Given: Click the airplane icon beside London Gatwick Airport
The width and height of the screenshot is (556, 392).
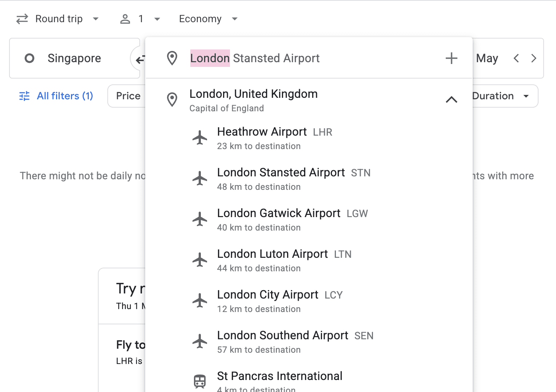Looking at the screenshot, I should 200,219.
